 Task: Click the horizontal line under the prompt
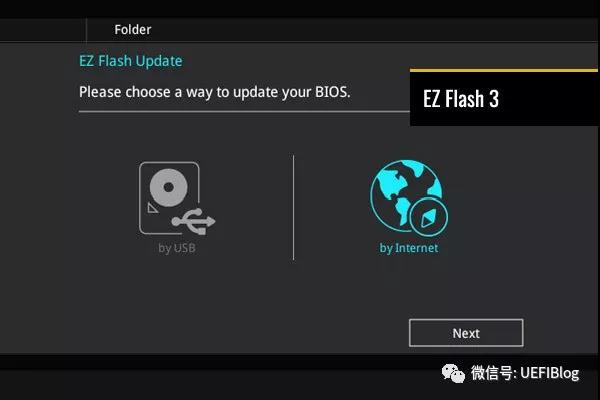(x=244, y=111)
